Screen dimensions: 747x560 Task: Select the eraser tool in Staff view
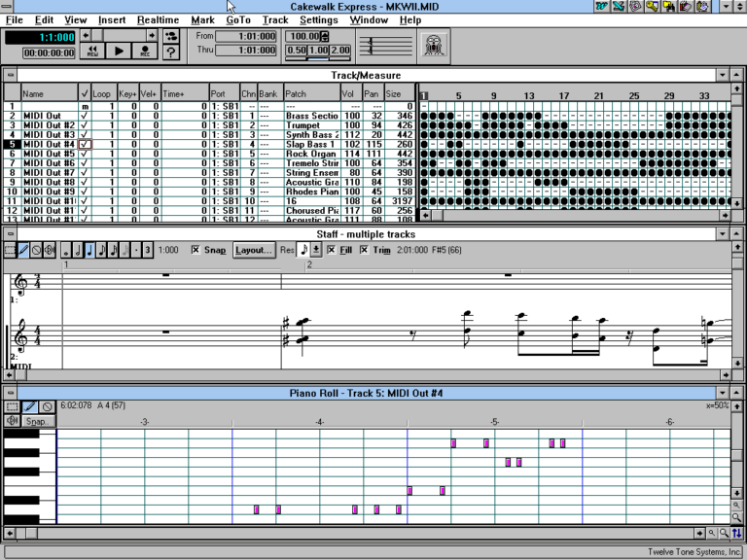tap(37, 250)
